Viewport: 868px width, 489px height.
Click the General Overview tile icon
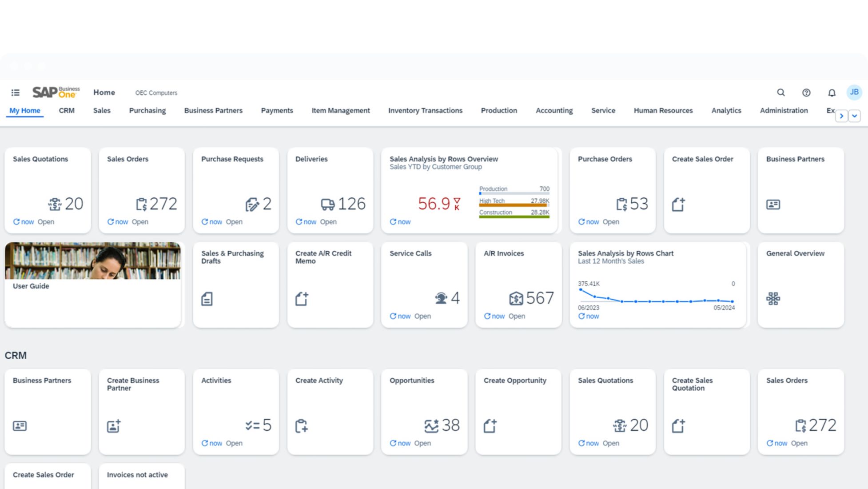click(773, 298)
